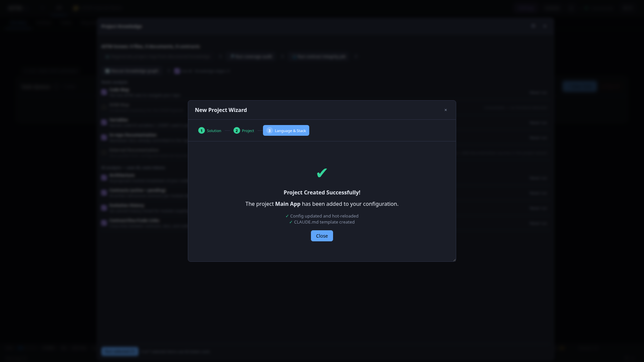Click "Config updated and hot-reloaded" line
Screen dimensions: 644x362
tap(322, 216)
